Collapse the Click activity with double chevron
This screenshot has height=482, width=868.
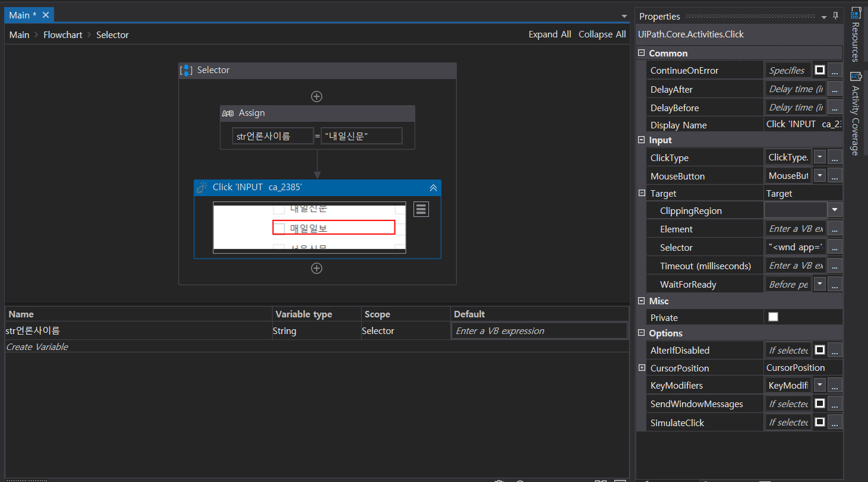433,187
